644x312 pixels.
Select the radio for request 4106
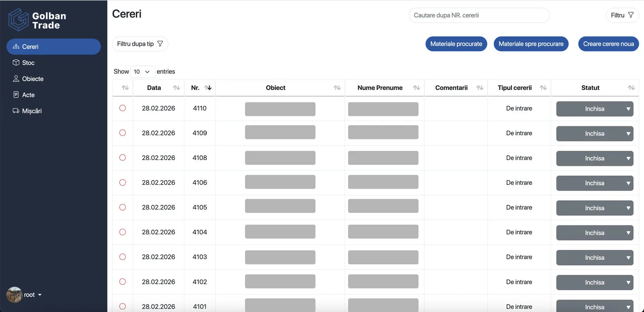pos(123,182)
